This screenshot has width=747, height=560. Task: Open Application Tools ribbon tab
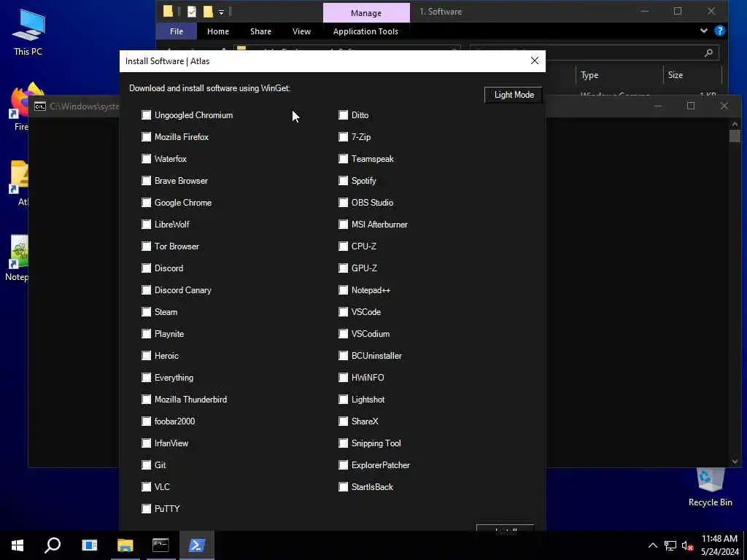pos(365,31)
